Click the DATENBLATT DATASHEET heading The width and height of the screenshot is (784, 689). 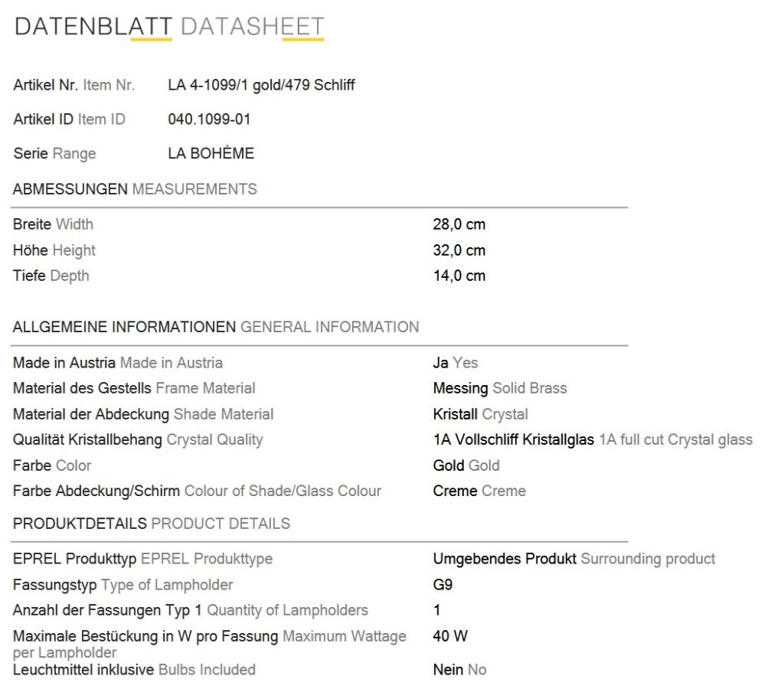(169, 27)
